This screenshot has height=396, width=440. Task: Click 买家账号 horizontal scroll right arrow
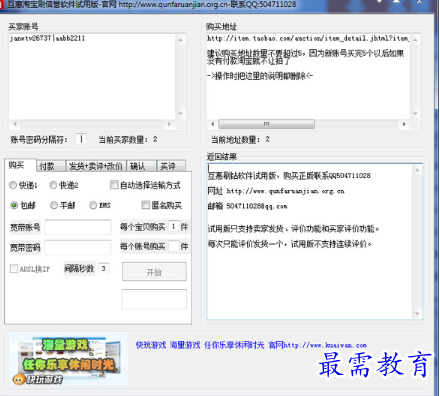pos(169,124)
